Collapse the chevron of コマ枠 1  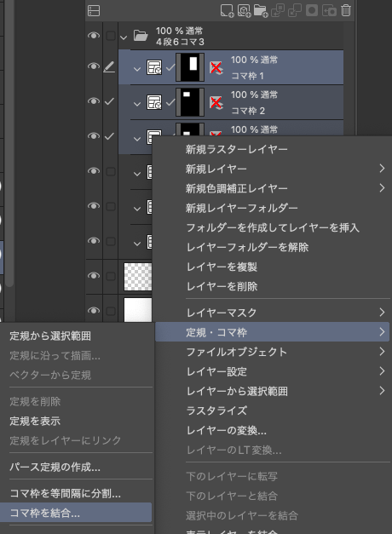click(137, 69)
